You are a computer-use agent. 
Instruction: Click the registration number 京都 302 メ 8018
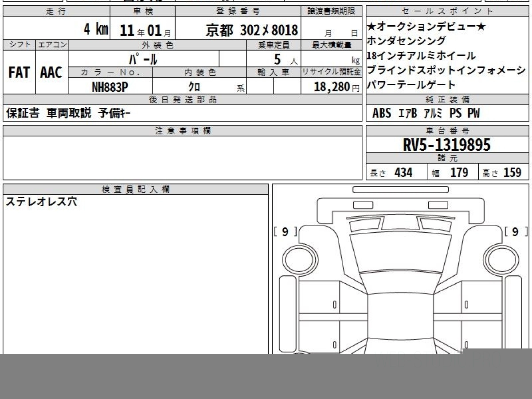coord(252,30)
